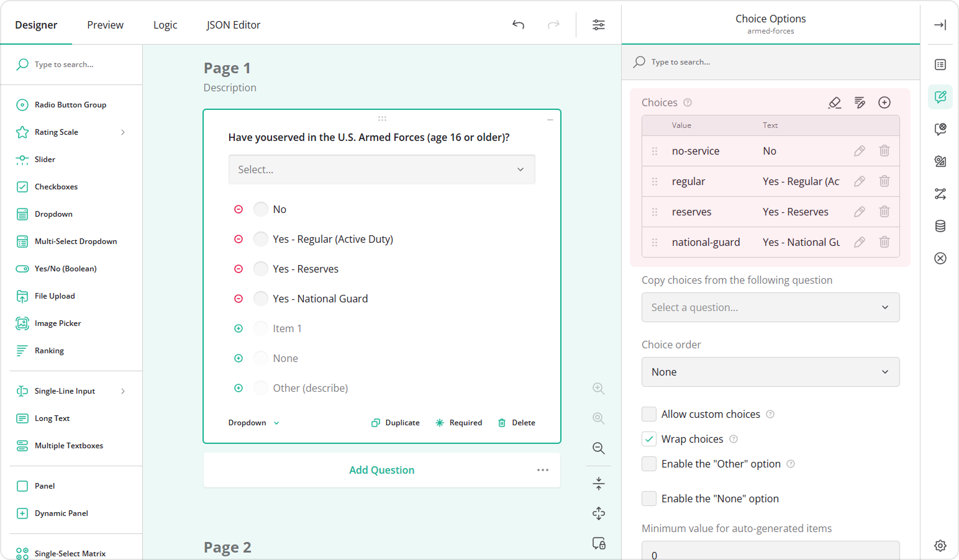Enable the "None" option checkbox

[648, 499]
